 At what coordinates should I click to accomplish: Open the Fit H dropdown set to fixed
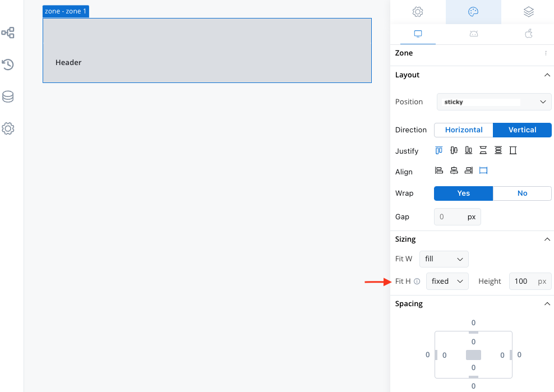(x=447, y=282)
